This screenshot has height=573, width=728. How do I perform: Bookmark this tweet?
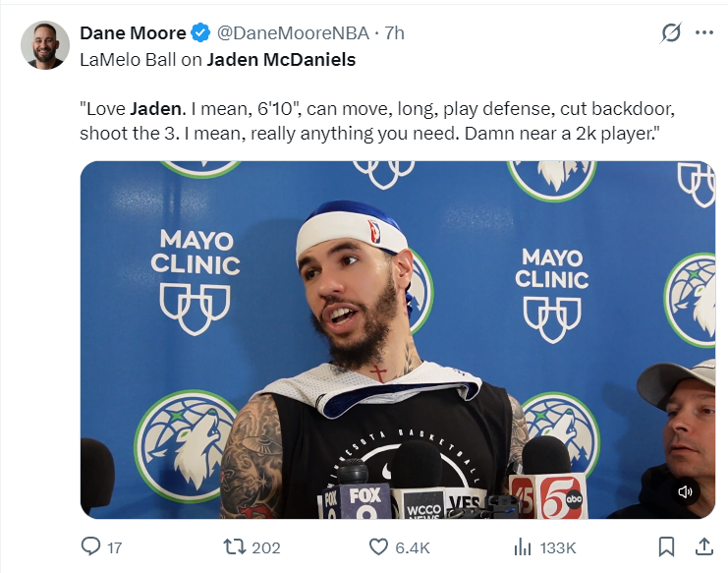click(x=666, y=546)
